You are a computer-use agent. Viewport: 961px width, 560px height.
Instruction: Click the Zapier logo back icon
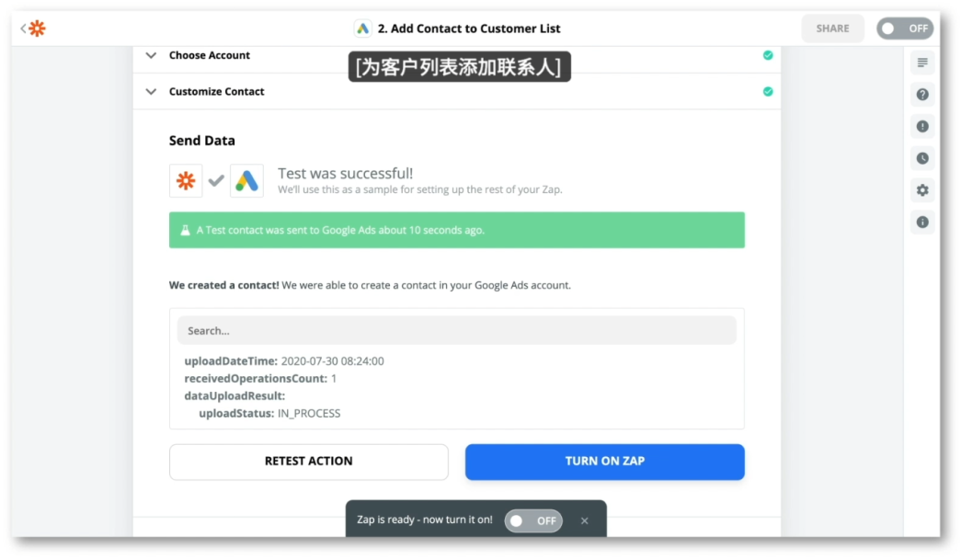click(x=38, y=29)
